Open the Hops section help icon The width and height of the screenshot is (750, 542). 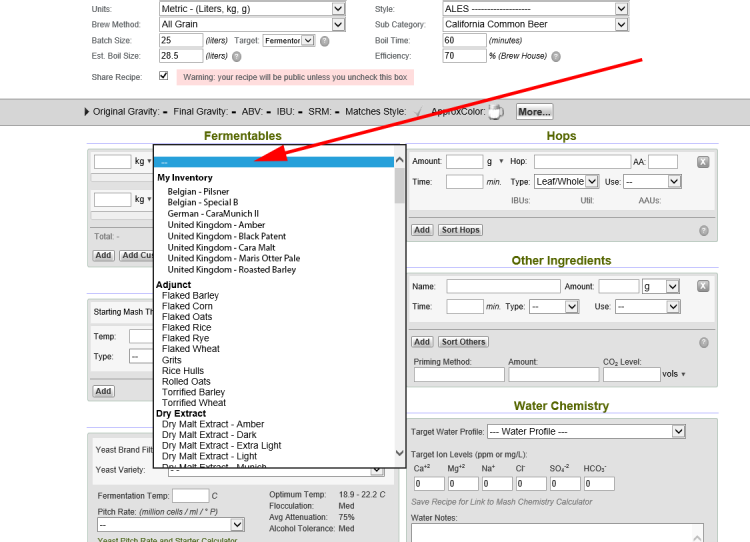point(704,230)
